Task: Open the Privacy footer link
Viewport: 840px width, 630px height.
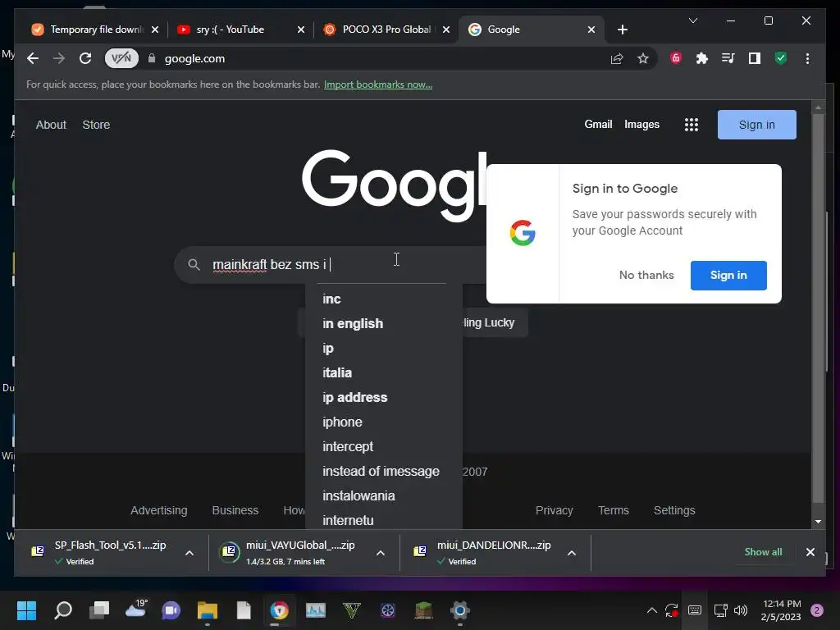Action: (555, 510)
